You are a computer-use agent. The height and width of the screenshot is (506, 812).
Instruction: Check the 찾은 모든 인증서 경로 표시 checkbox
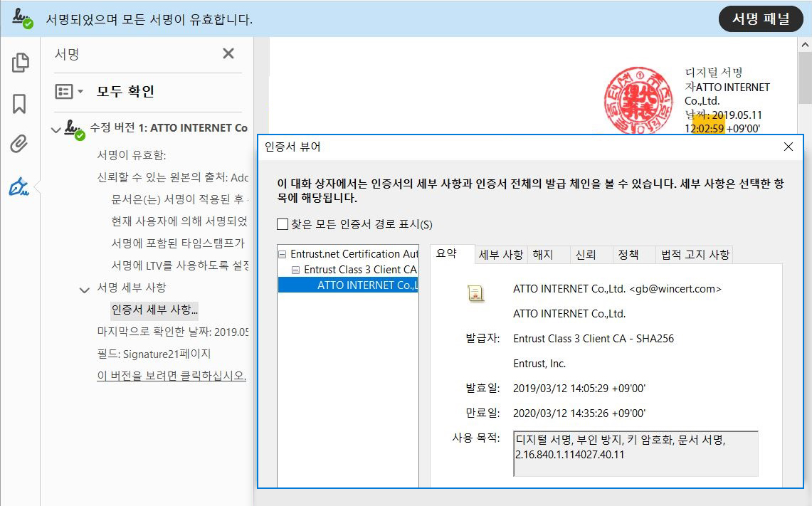283,224
